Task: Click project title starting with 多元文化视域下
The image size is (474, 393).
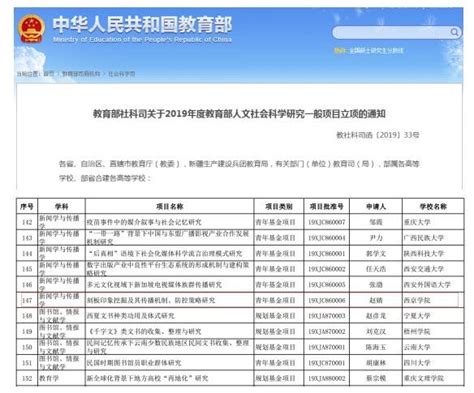Action: [x=154, y=284]
